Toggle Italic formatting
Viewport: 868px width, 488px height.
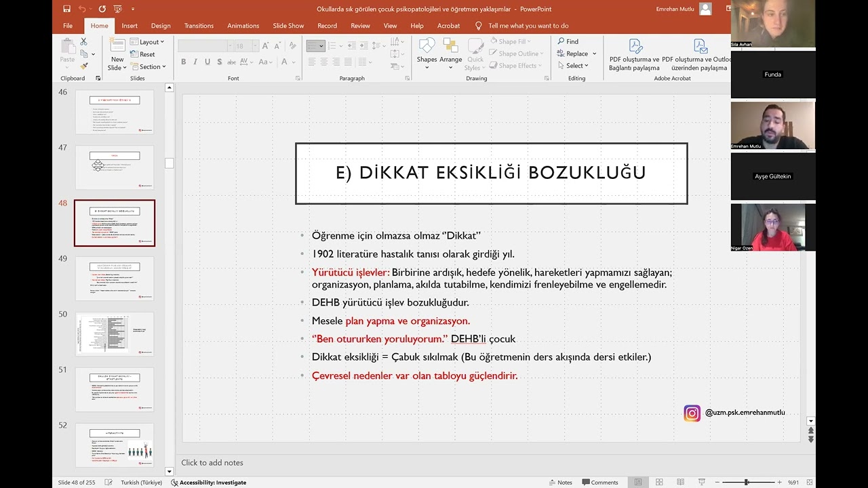[x=195, y=62]
